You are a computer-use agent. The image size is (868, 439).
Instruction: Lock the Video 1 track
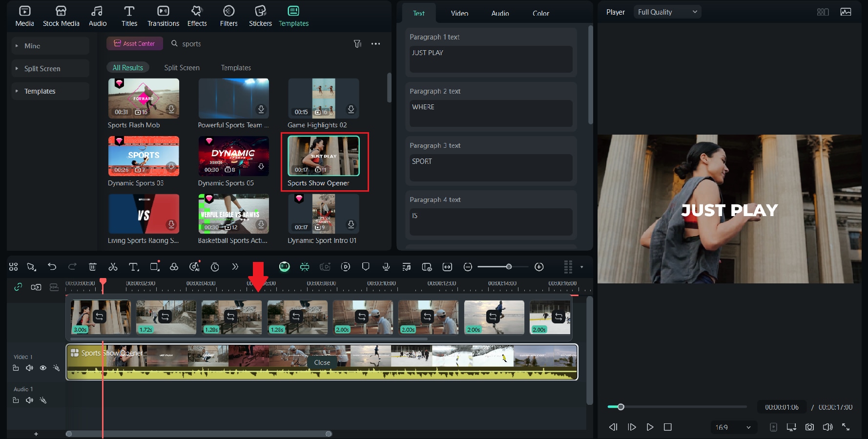(16, 368)
